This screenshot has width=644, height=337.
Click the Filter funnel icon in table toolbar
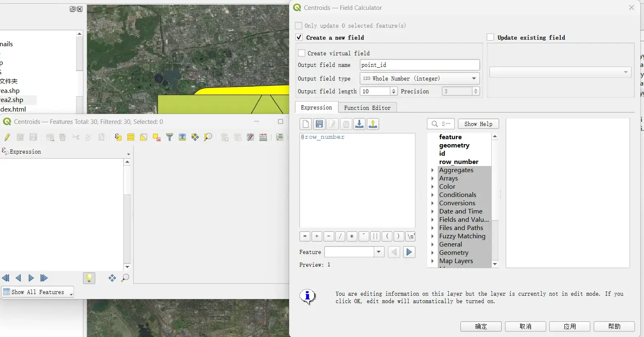click(x=170, y=137)
